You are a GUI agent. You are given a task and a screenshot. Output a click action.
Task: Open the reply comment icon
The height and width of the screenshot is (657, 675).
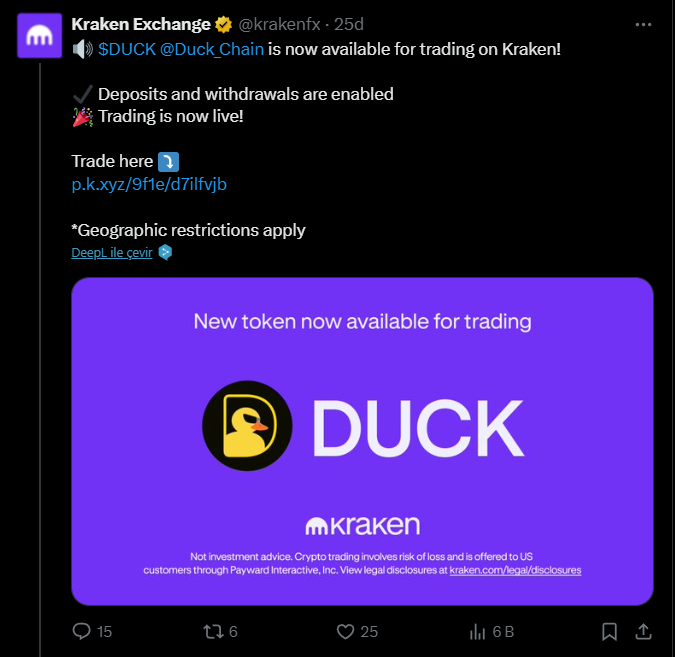82,631
